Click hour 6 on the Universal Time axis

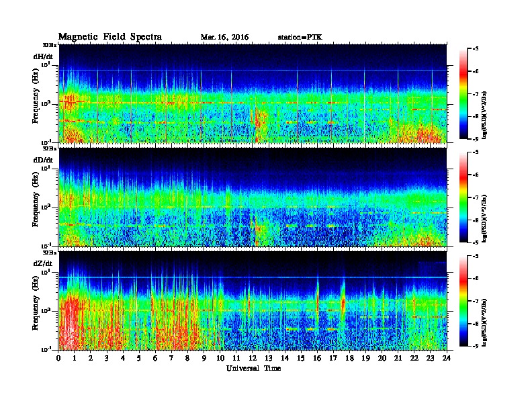click(x=155, y=359)
